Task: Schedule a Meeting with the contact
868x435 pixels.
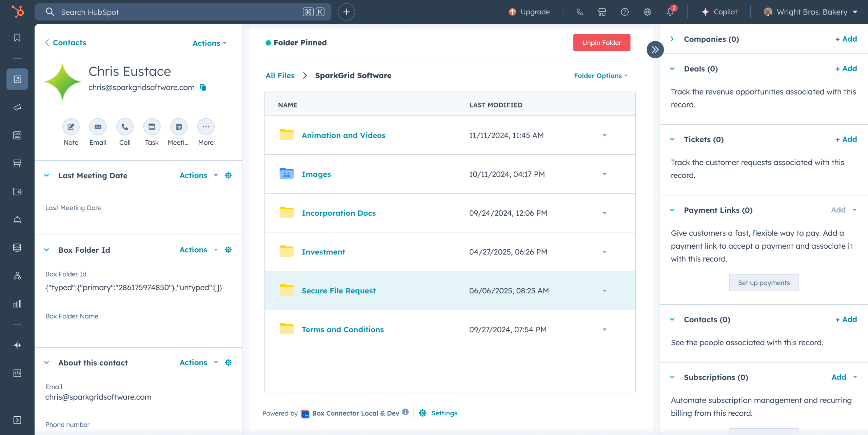Action: tap(179, 127)
